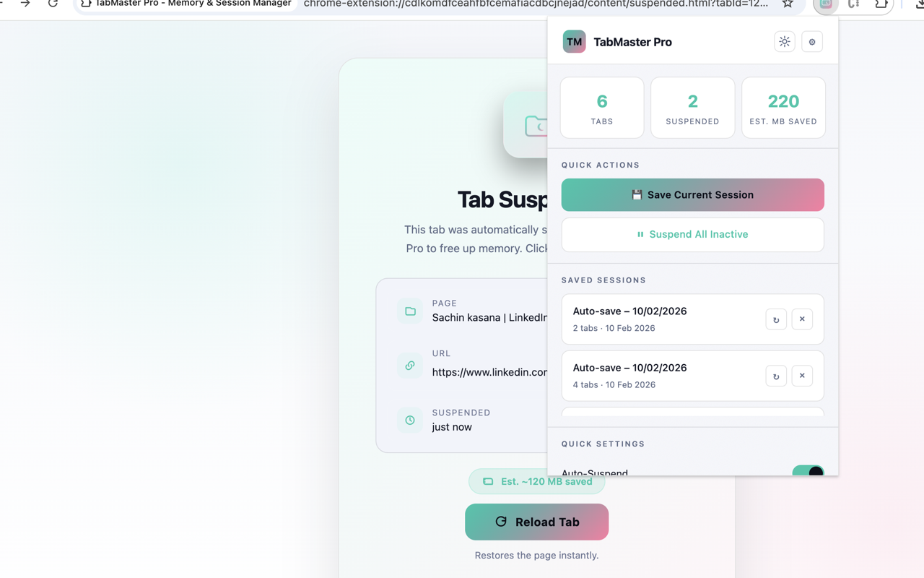The height and width of the screenshot is (578, 924).
Task: Reload the suspended LinkedIn tab
Action: tap(536, 522)
